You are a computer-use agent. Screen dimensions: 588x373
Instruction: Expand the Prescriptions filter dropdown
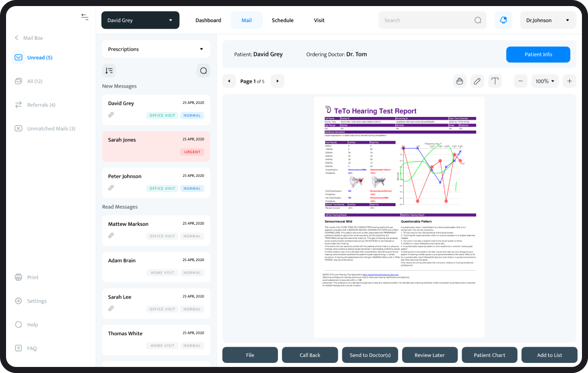(x=156, y=49)
